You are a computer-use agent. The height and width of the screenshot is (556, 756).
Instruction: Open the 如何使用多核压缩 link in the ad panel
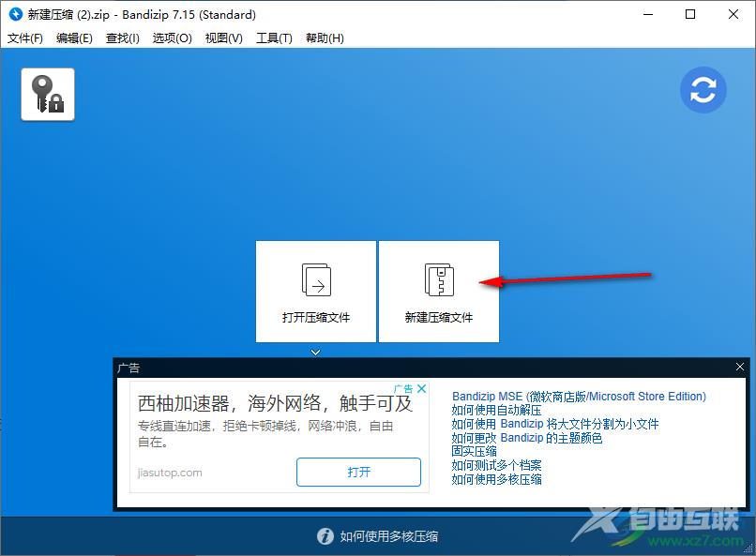496,479
